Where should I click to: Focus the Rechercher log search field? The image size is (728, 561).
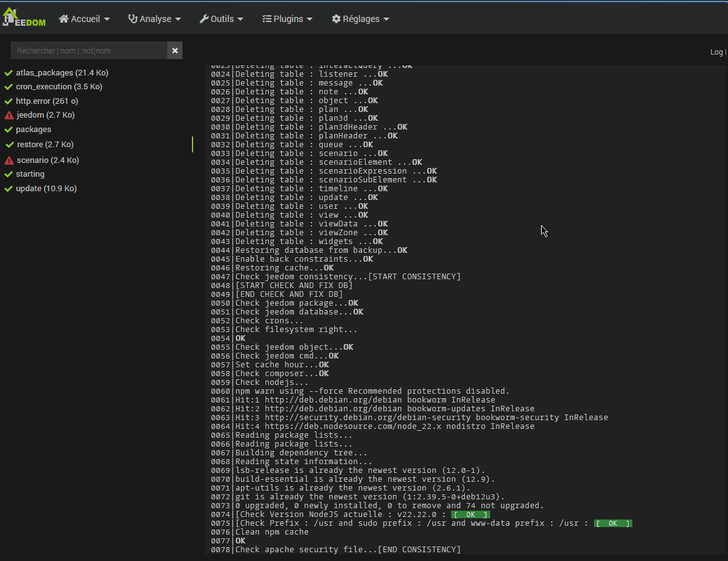point(89,50)
